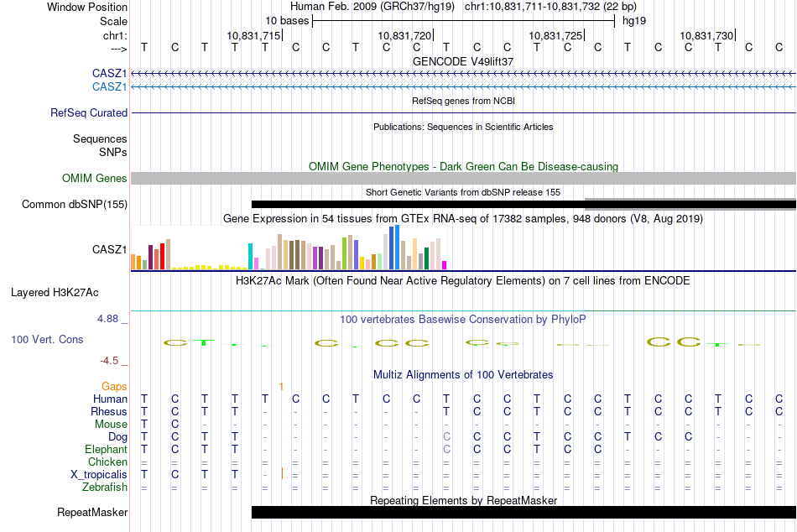The height and width of the screenshot is (532, 797).
Task: Click the orange insertion mark in X_tropicalis row
Action: [282, 474]
